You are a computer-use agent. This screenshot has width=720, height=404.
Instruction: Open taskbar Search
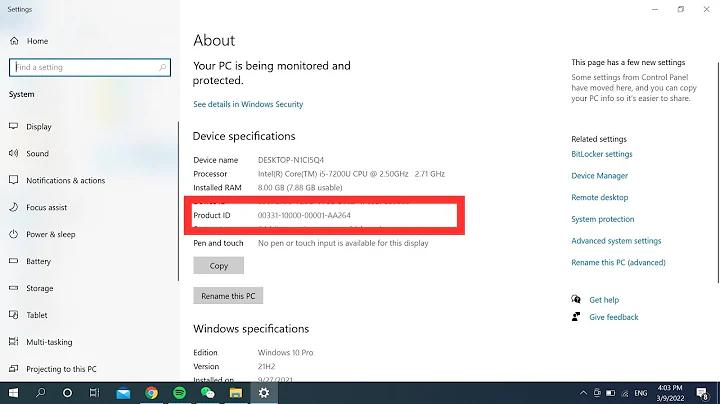coord(40,393)
